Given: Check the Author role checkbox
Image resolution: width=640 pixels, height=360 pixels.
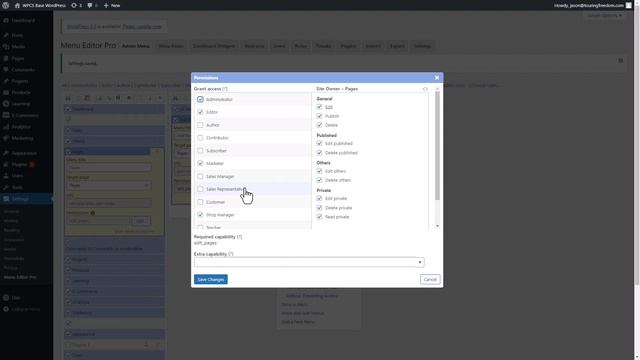Looking at the screenshot, I should [x=200, y=125].
